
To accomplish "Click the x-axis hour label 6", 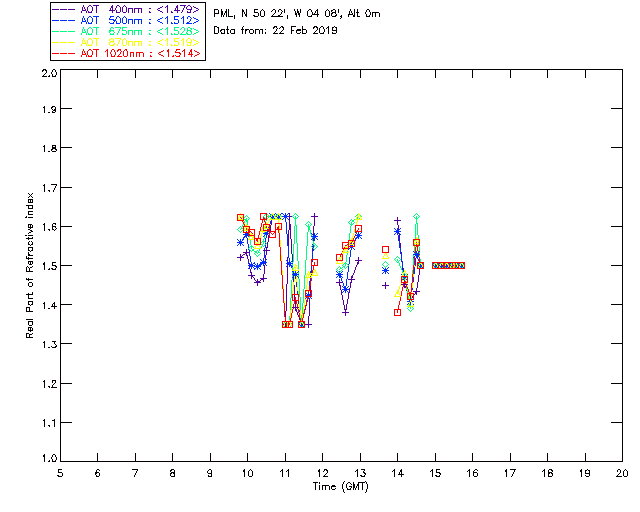I will (x=98, y=473).
